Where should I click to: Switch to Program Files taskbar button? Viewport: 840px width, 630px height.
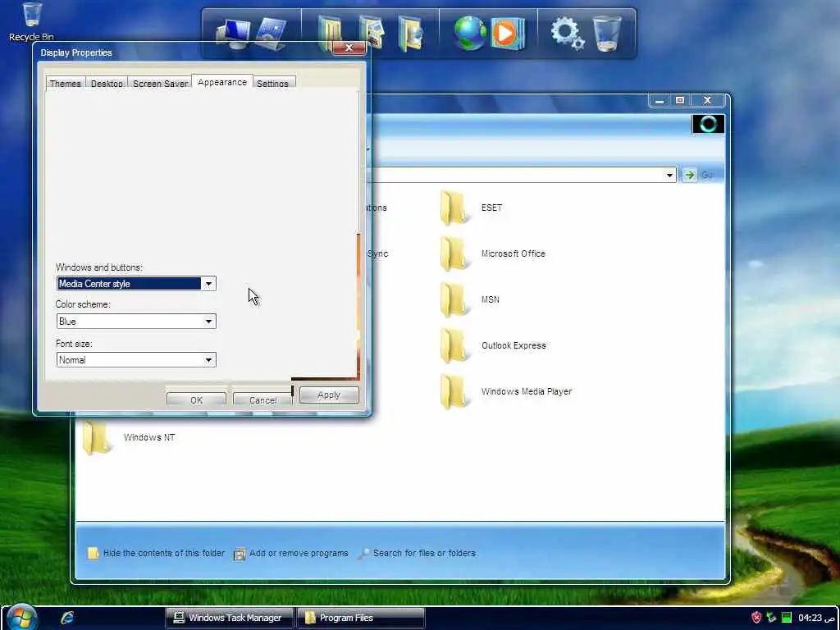(x=360, y=618)
